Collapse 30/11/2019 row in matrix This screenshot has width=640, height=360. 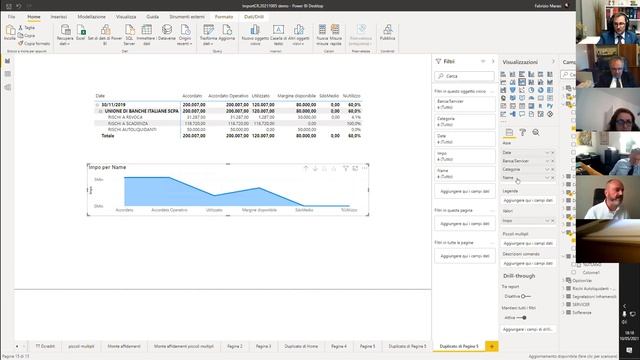coord(97,105)
